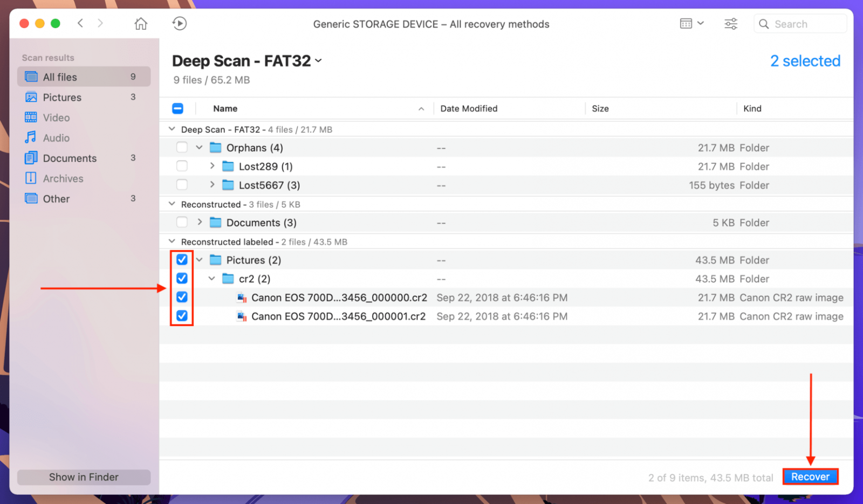Select the Pictures category icon in the sidebar
Viewport: 863px width, 504px height.
click(x=31, y=98)
